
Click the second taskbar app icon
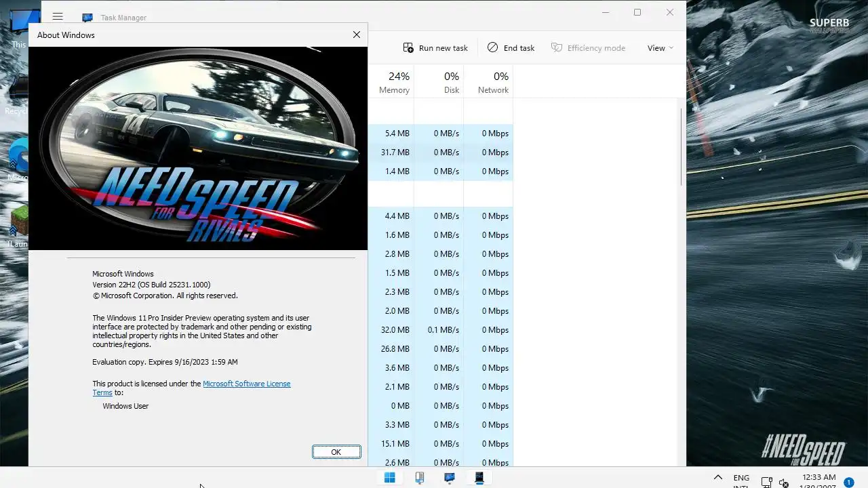point(420,478)
